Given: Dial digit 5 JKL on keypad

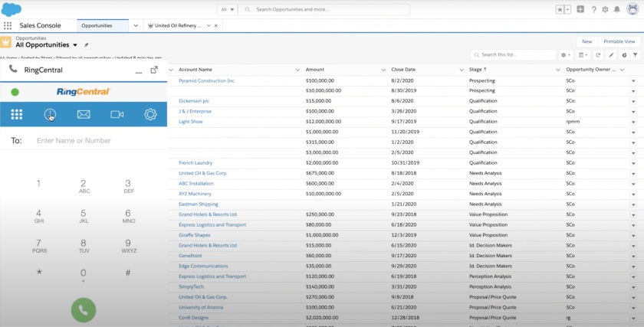Looking at the screenshot, I should point(84,216).
